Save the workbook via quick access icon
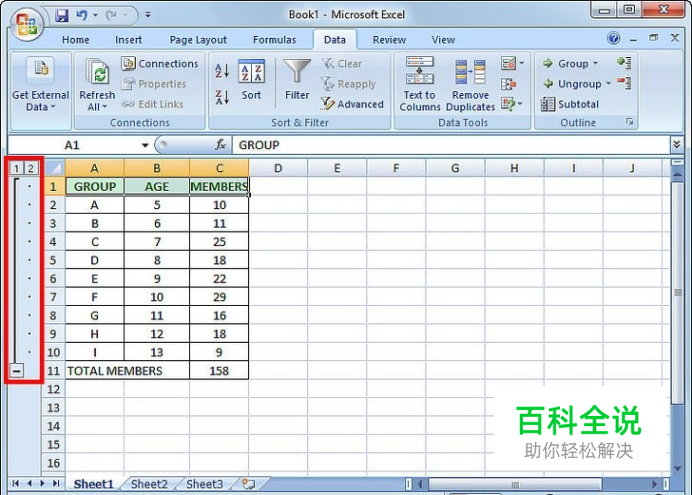This screenshot has width=692, height=495. tap(62, 15)
